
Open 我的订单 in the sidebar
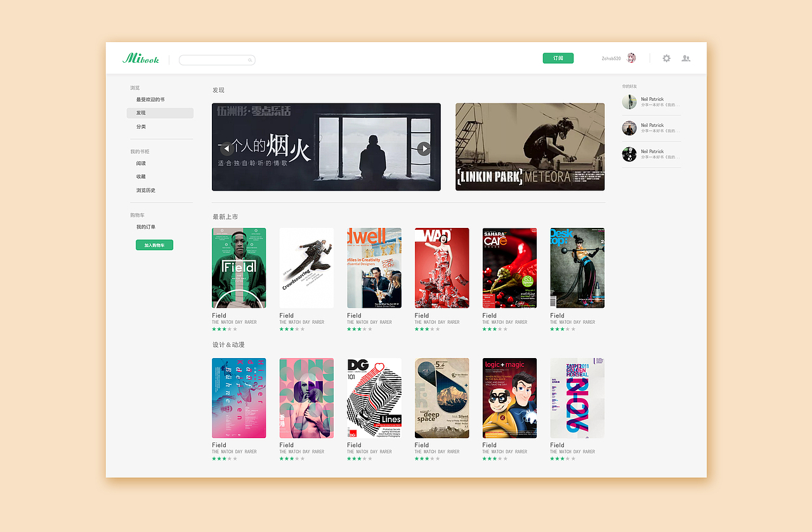[146, 227]
